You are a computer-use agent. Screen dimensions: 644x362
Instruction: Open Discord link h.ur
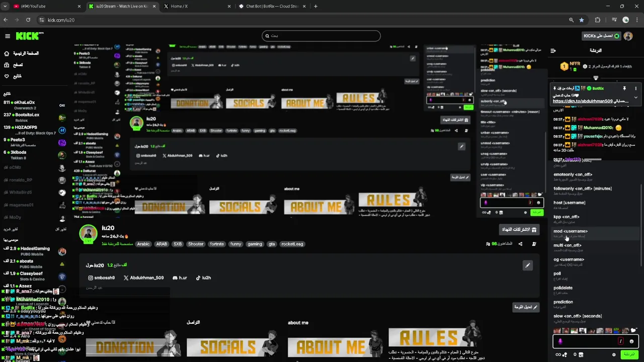(180, 278)
